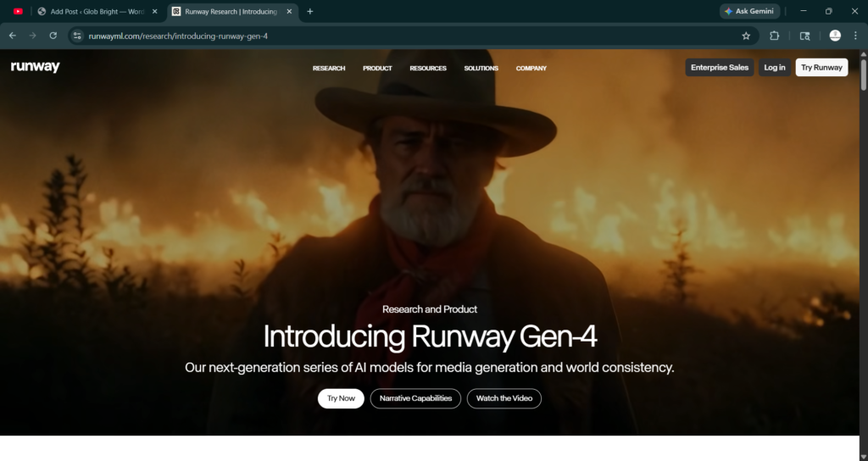Open the COMPANY menu item
This screenshot has width=868, height=461.
click(531, 68)
